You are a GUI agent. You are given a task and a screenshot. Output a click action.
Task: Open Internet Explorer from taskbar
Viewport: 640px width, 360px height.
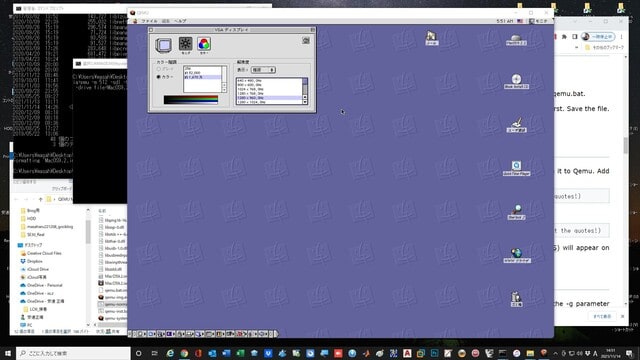click(170, 353)
